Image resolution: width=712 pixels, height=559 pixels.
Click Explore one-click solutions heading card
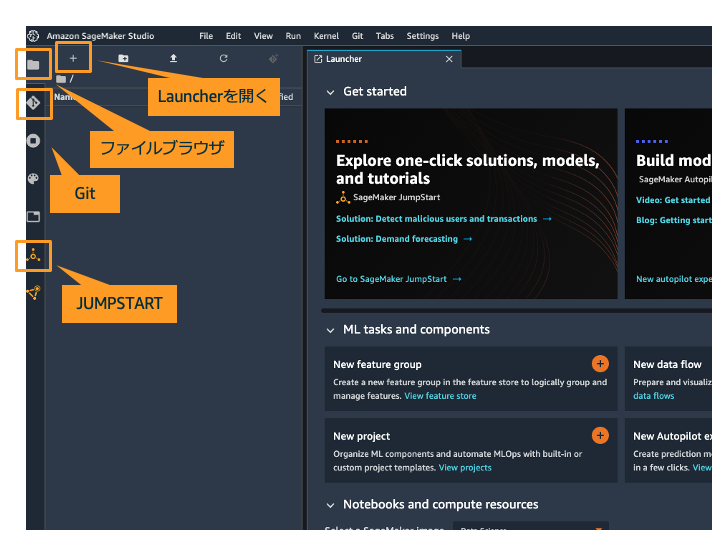tap(471, 203)
